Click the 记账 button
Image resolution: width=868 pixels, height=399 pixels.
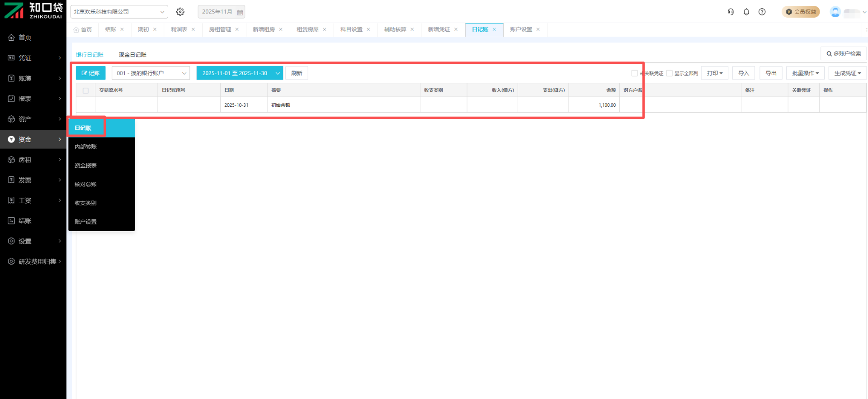tap(90, 73)
